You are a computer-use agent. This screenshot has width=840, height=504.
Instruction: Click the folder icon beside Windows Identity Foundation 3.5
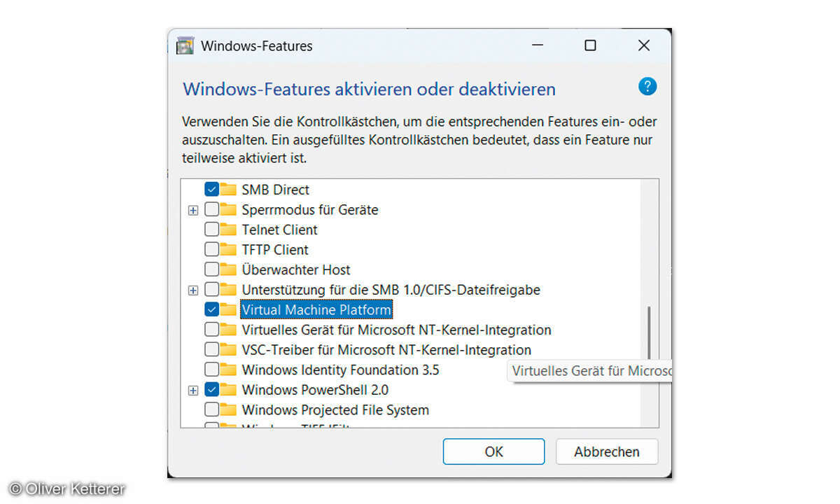228,370
